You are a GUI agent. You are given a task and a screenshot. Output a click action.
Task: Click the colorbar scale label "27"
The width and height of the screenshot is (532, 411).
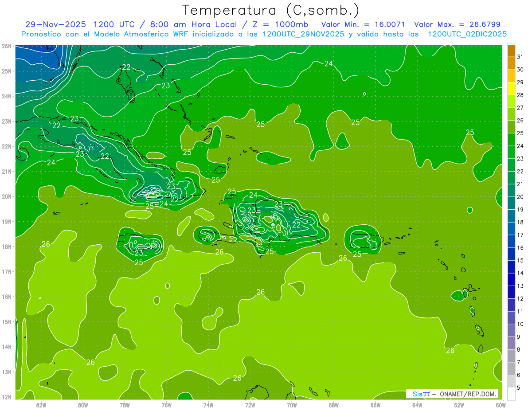[520, 108]
